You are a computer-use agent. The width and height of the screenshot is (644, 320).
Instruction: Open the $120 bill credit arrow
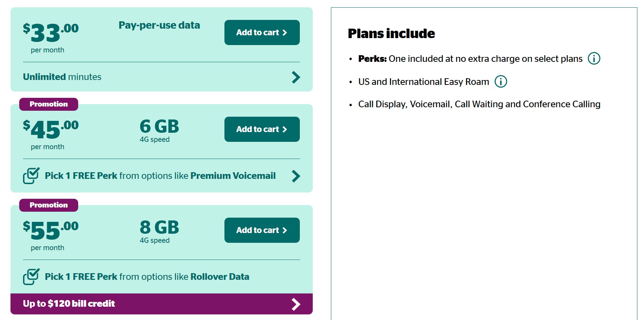tap(296, 304)
